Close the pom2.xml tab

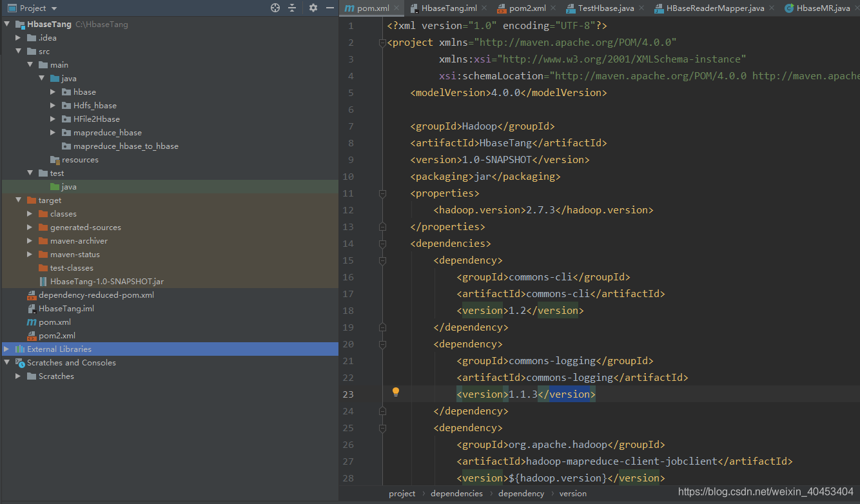coord(552,8)
